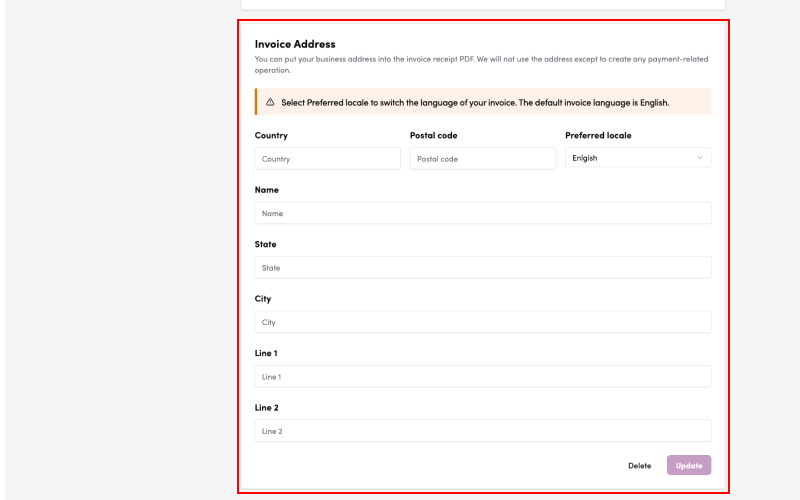Click the Invoice Address heading

[295, 44]
